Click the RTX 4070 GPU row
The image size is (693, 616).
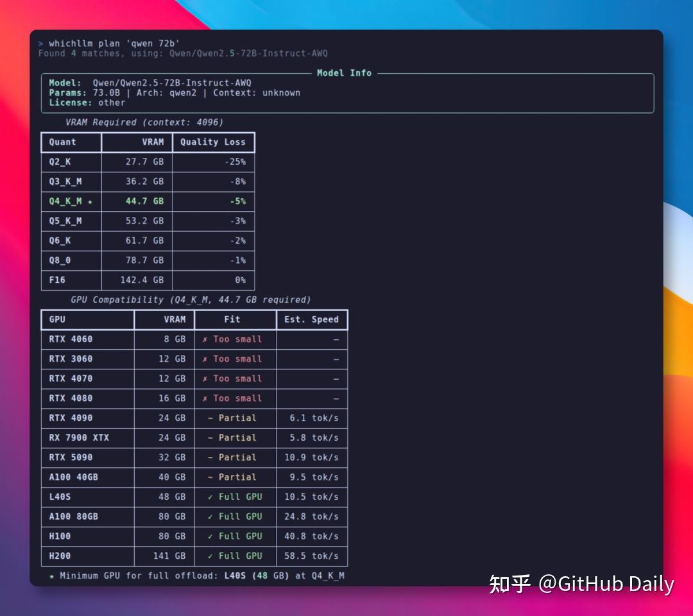click(x=194, y=379)
